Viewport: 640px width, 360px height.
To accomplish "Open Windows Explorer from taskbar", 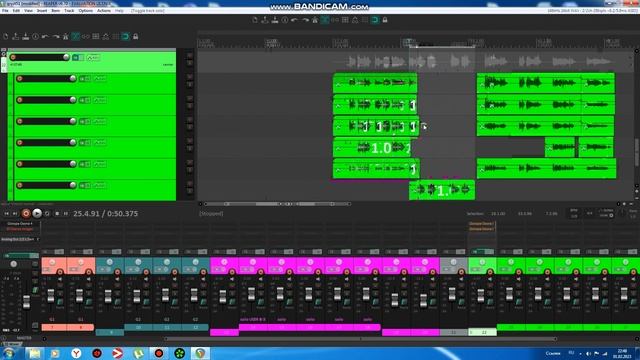I will (x=34, y=353).
